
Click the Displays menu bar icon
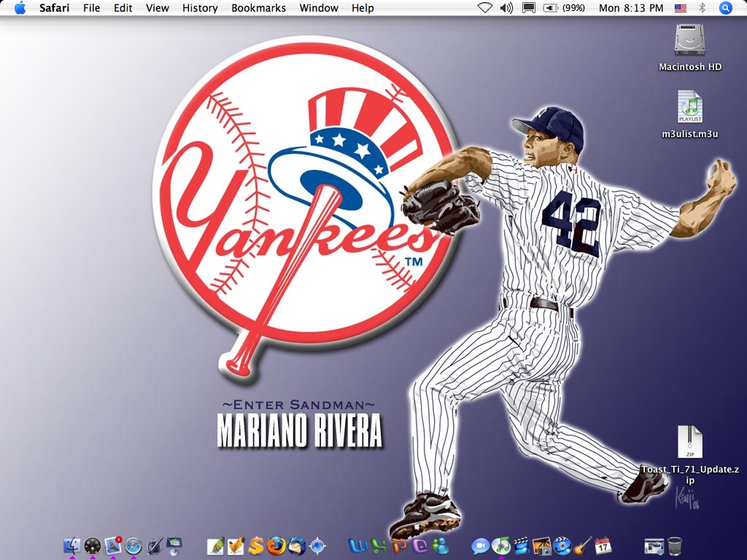529,8
